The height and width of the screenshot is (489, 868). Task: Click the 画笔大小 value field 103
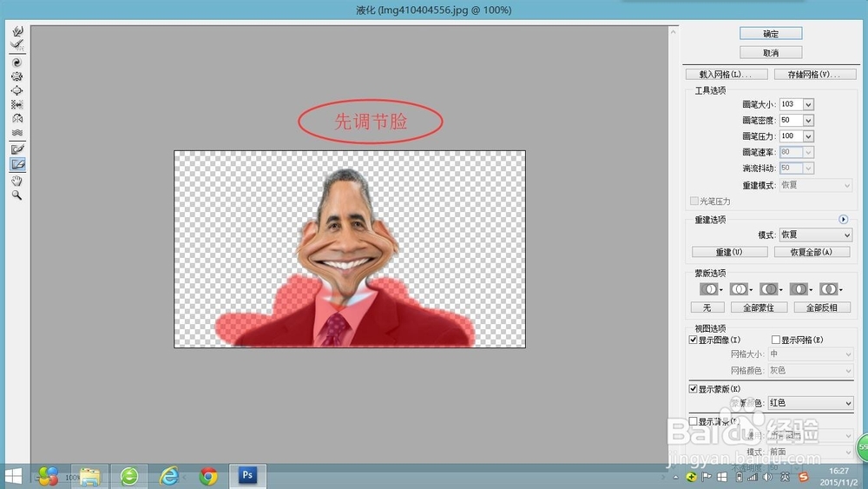point(791,104)
